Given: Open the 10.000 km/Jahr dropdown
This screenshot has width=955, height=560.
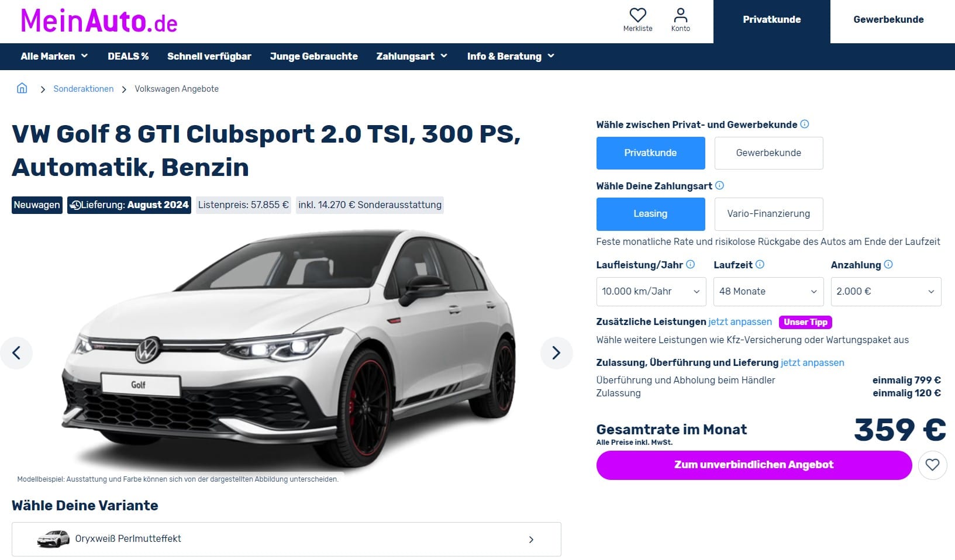Looking at the screenshot, I should point(651,292).
